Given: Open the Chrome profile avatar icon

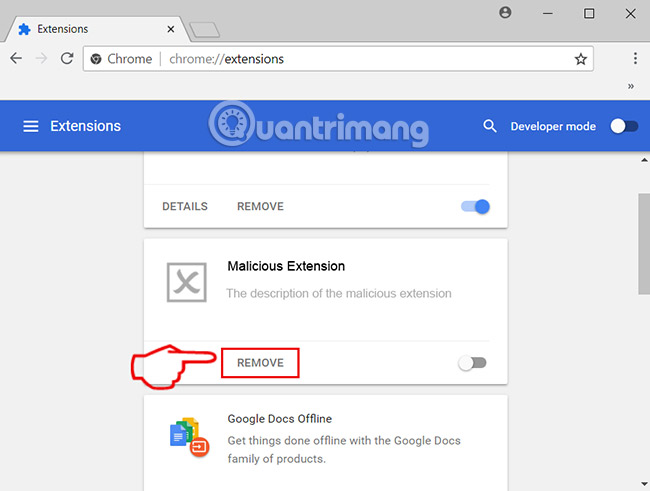Looking at the screenshot, I should pyautogui.click(x=505, y=13).
